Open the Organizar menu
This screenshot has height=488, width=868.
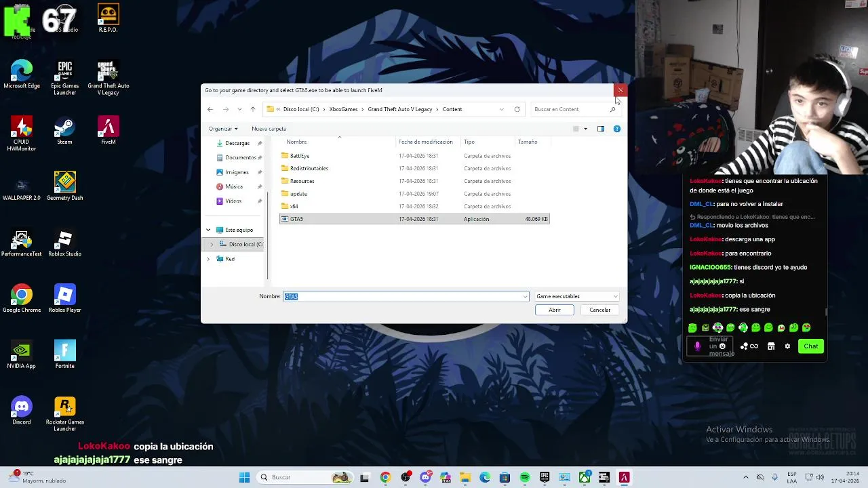pos(223,129)
